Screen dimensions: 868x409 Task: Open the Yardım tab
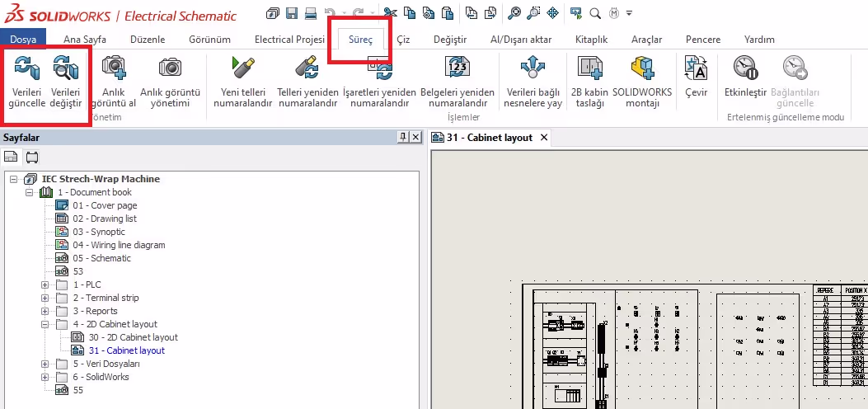click(x=759, y=40)
